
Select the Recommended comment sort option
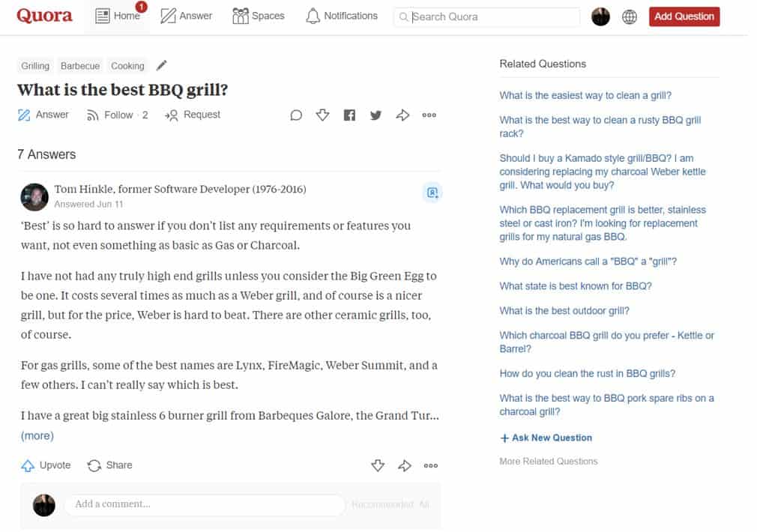382,504
